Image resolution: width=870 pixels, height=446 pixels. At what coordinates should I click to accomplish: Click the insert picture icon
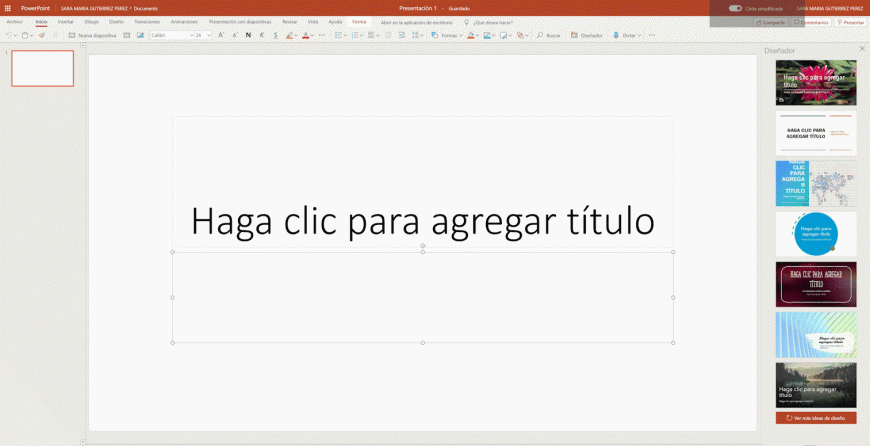140,36
